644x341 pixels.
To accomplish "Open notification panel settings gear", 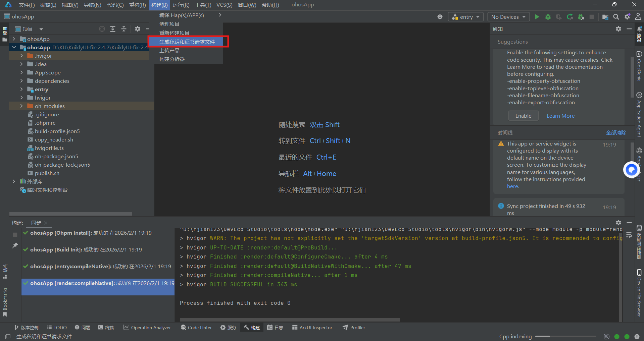I will pyautogui.click(x=618, y=29).
